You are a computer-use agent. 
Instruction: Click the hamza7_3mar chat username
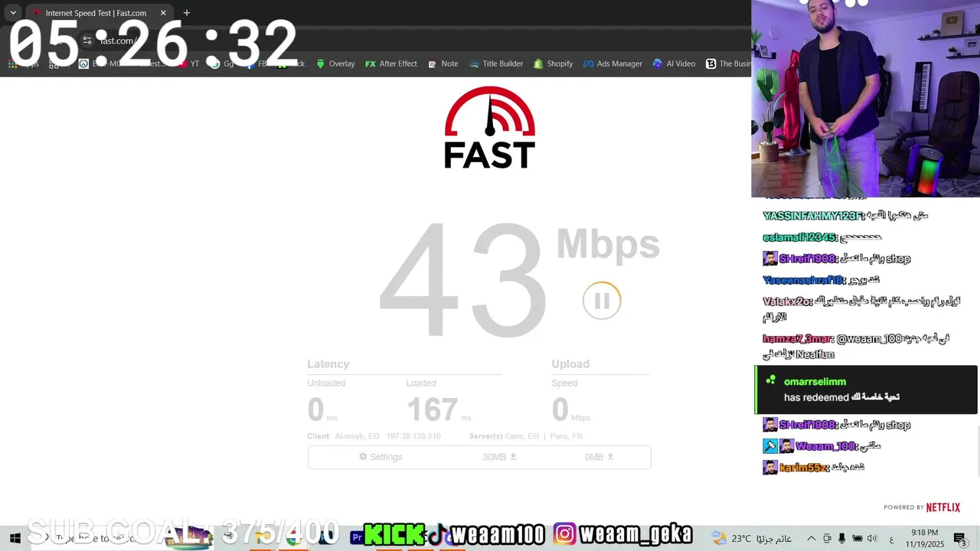pos(797,338)
